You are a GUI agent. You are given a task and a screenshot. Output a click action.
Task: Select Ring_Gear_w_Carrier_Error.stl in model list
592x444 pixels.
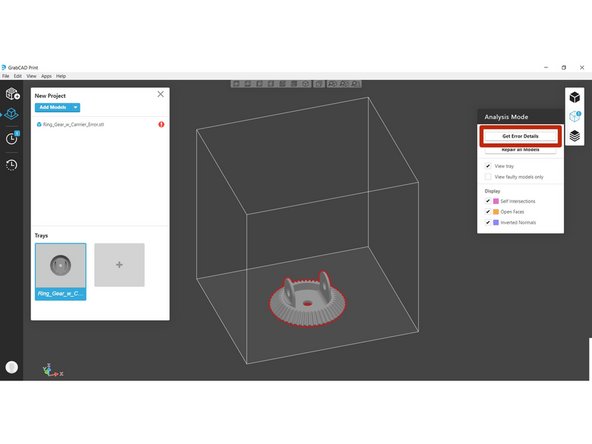pos(74,124)
